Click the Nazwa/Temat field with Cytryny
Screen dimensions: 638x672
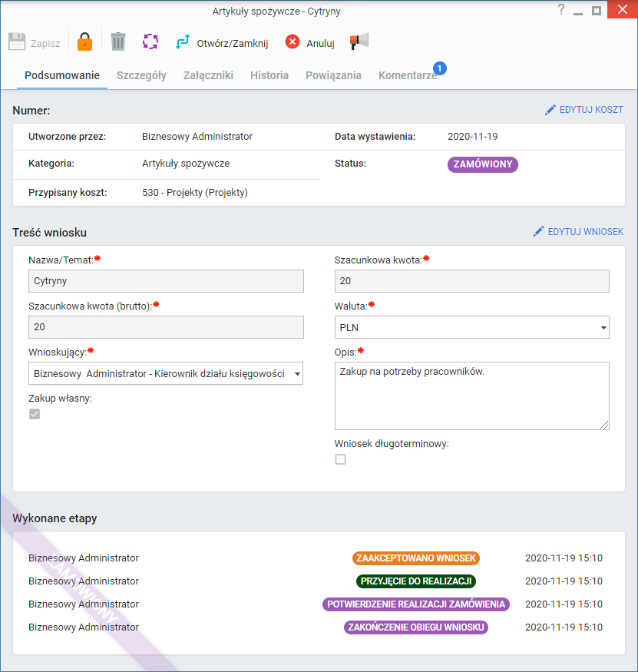tap(167, 281)
